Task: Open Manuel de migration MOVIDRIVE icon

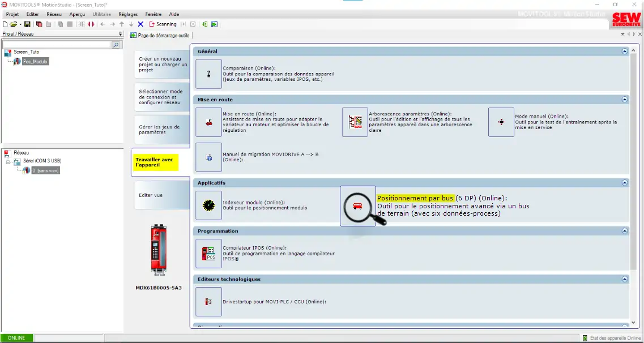Action: (x=208, y=157)
